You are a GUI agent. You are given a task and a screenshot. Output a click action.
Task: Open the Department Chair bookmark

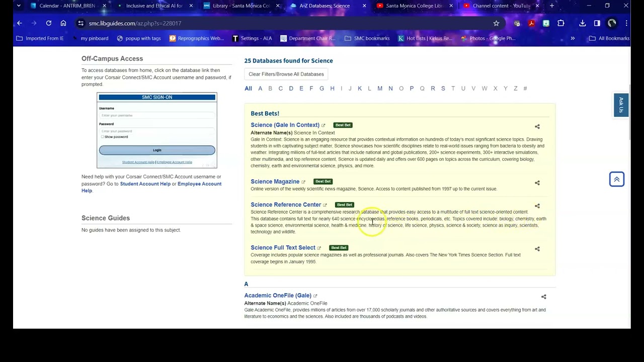(308, 38)
